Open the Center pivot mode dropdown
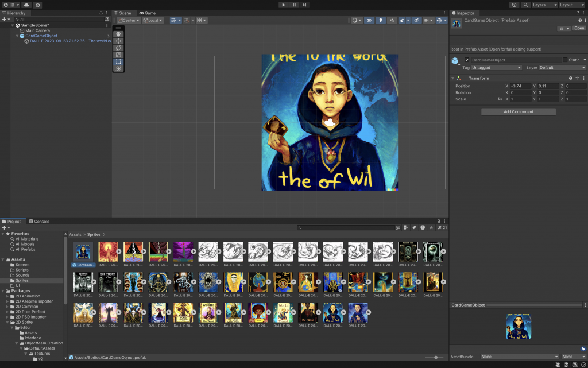Screen dimensions: 588x368 coord(129,20)
